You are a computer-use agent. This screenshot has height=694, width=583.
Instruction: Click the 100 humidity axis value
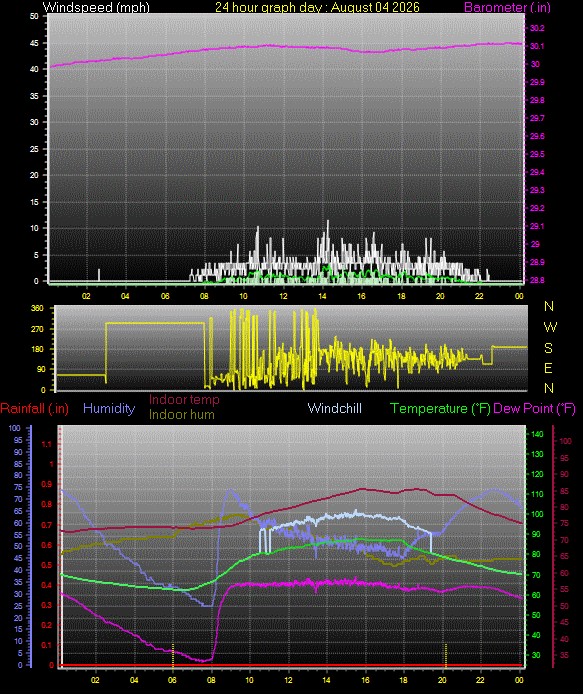pos(15,428)
